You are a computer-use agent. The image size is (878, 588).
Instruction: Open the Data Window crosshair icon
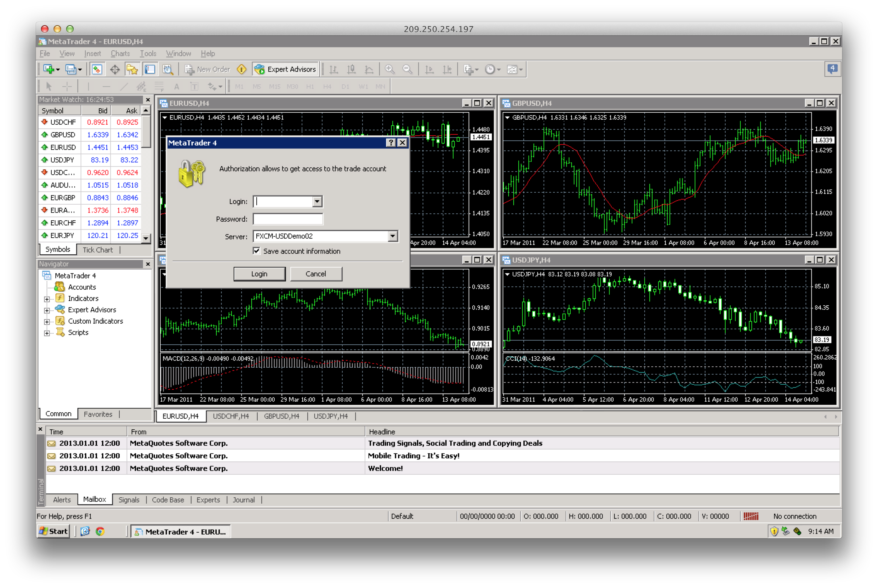[x=115, y=69]
